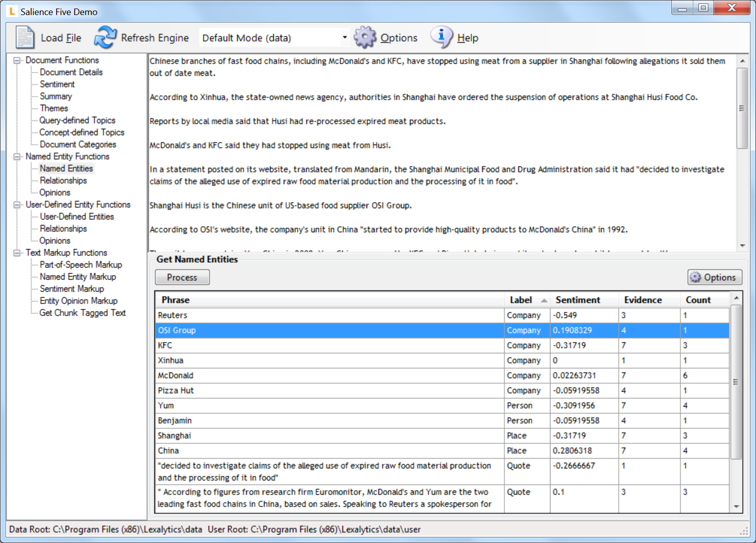Click the document text scrollbar thumb

(x=742, y=108)
